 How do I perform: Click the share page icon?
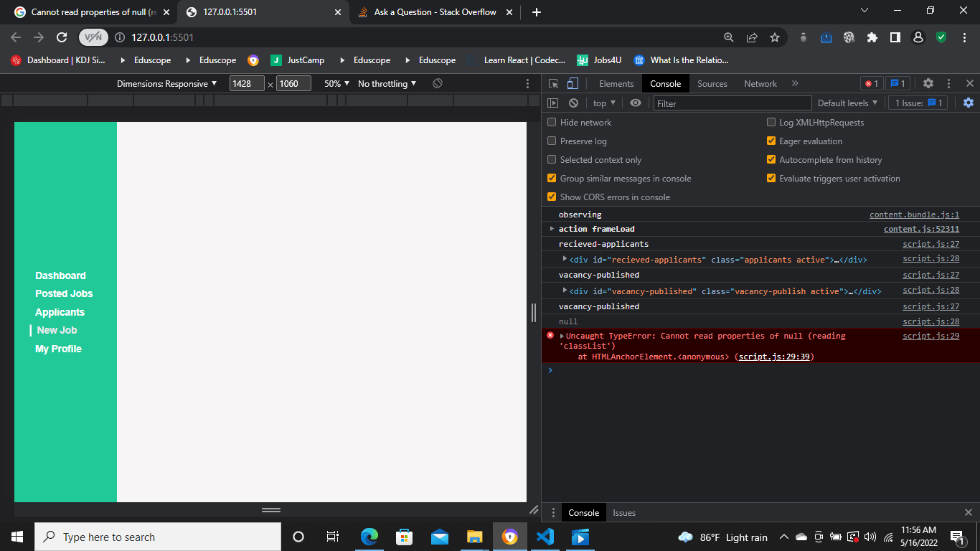[x=752, y=37]
